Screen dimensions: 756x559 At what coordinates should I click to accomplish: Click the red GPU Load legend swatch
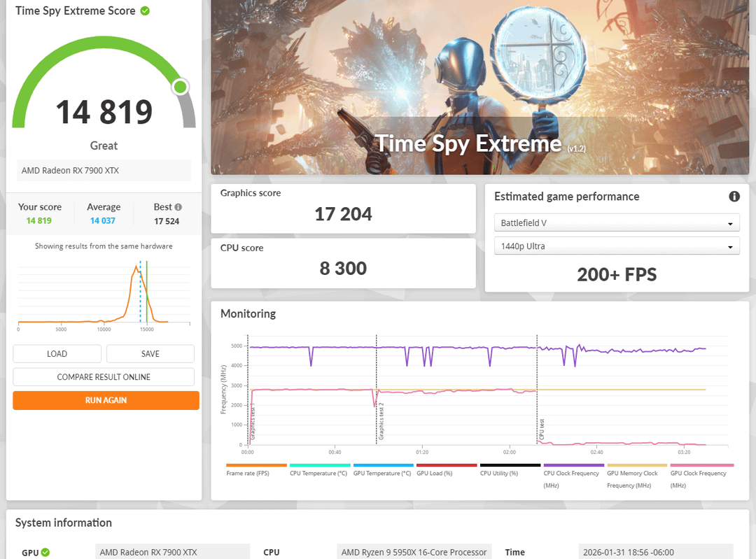pos(447,465)
